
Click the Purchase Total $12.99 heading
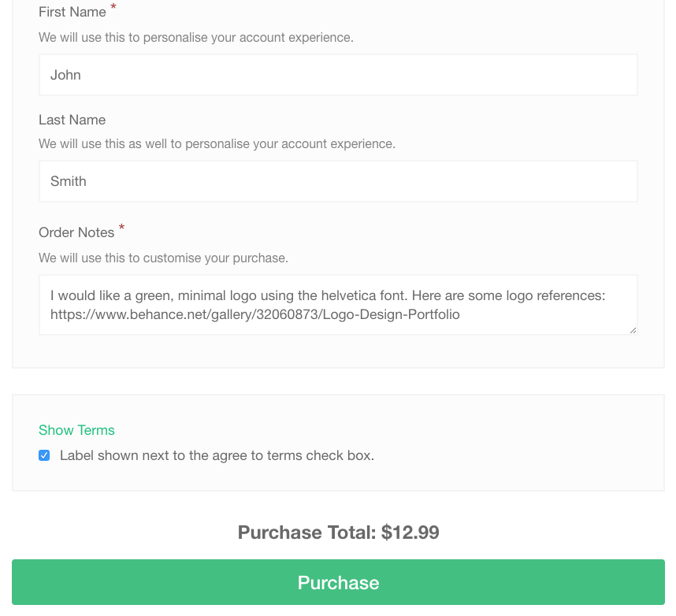pos(339,532)
